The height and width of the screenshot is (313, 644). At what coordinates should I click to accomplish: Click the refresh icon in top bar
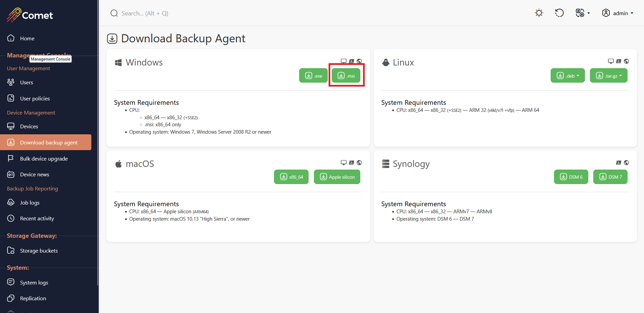click(x=559, y=13)
